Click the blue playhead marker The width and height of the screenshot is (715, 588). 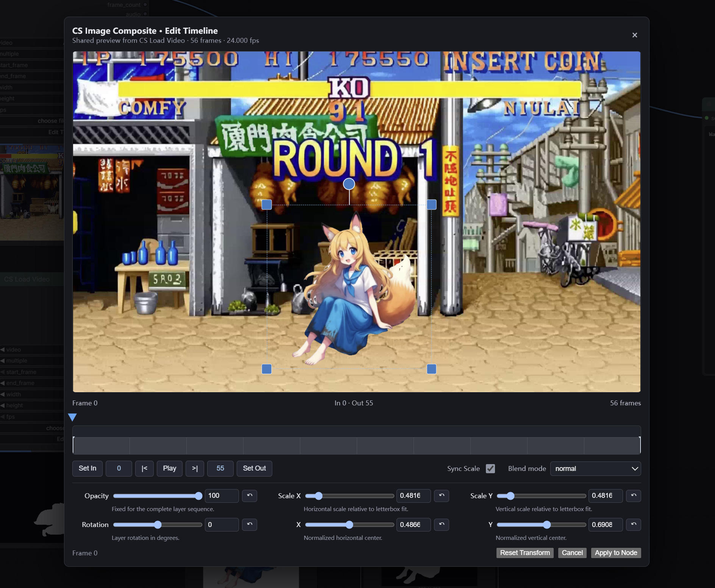[x=72, y=417]
